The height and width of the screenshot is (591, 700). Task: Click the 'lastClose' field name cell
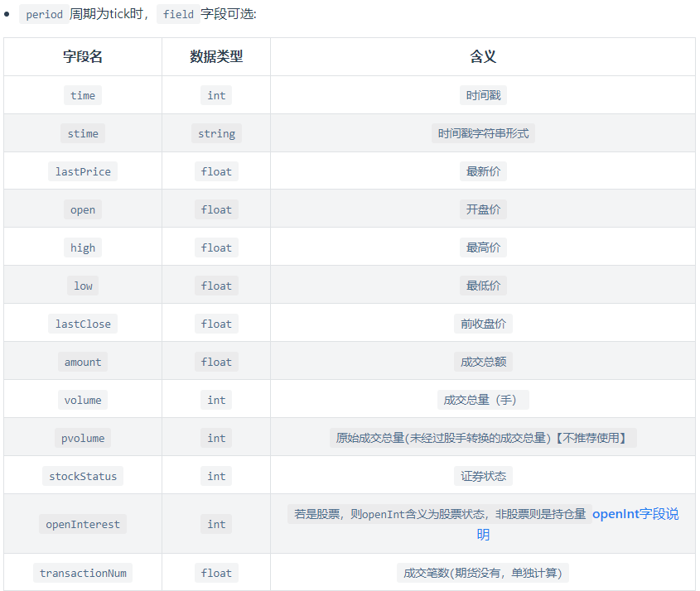coord(83,324)
